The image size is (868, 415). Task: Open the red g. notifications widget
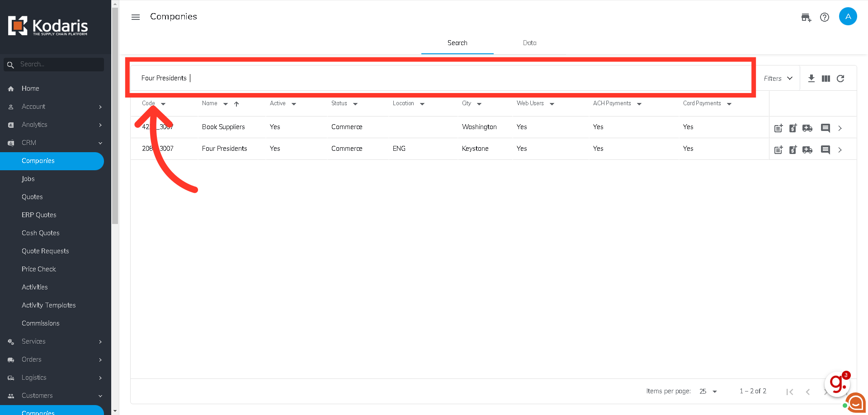[x=838, y=383]
